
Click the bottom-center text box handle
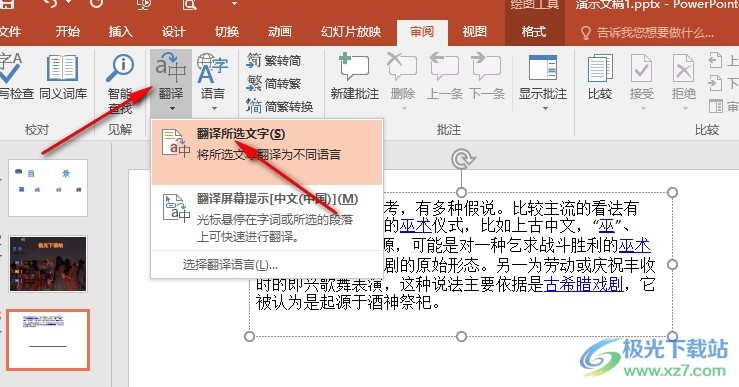(461, 336)
